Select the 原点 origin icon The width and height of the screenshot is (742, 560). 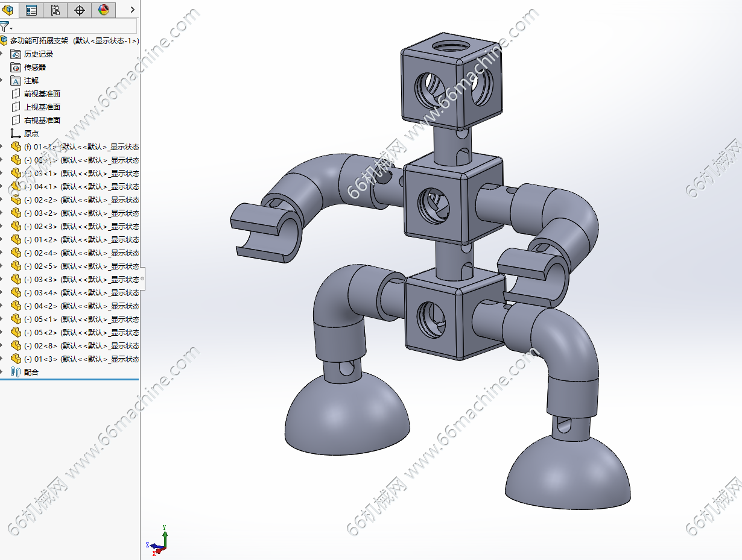tap(16, 134)
